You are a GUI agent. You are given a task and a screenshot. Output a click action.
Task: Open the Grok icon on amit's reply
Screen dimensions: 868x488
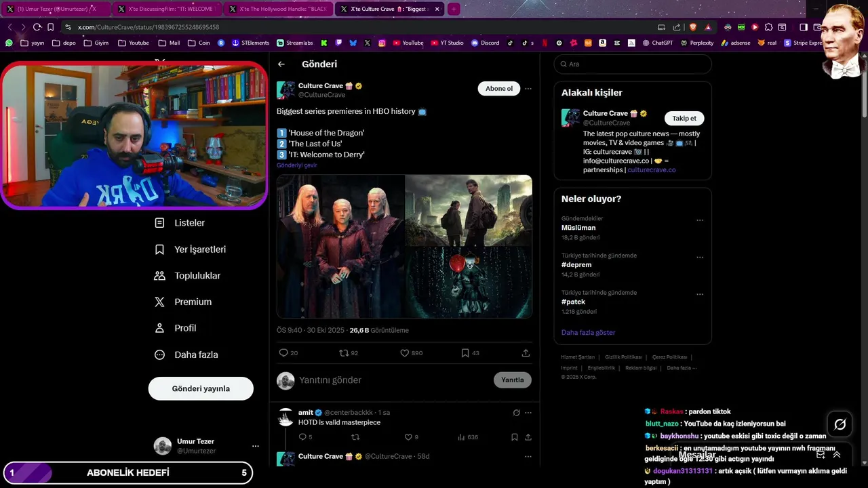coord(516,413)
